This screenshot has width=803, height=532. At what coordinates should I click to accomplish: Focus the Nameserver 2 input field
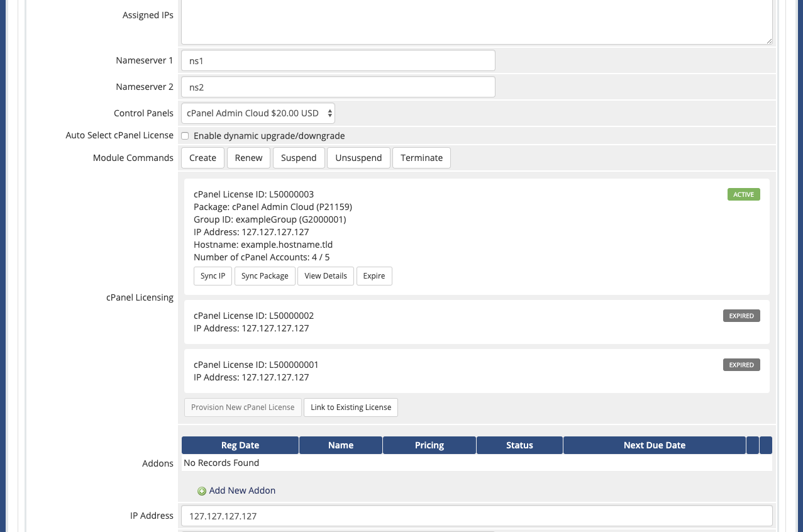point(338,87)
